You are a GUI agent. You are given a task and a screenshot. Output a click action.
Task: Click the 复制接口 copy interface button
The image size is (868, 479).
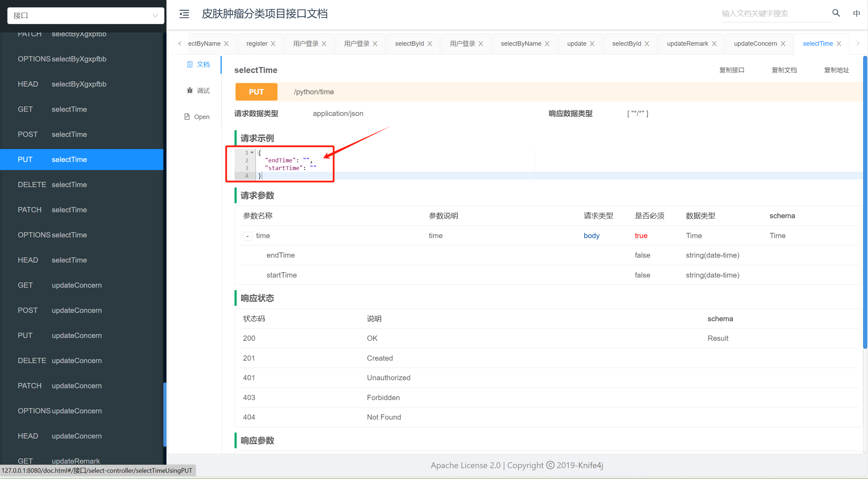(x=732, y=70)
